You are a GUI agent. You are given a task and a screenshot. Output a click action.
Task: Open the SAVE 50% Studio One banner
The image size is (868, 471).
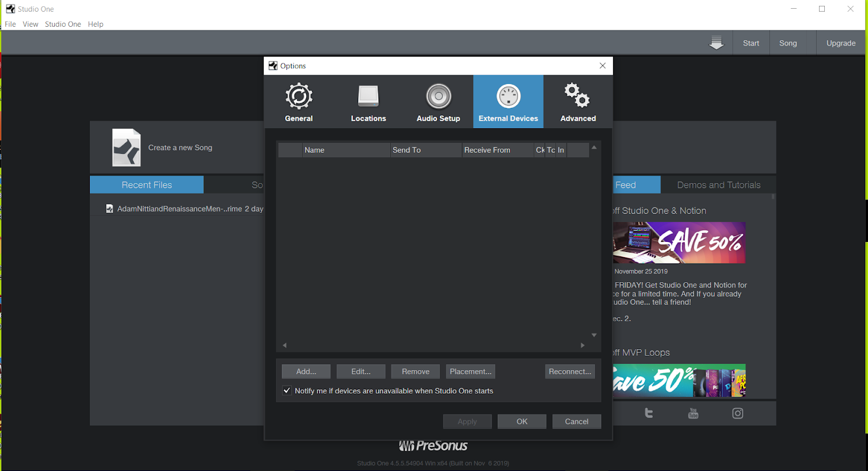[679, 242]
